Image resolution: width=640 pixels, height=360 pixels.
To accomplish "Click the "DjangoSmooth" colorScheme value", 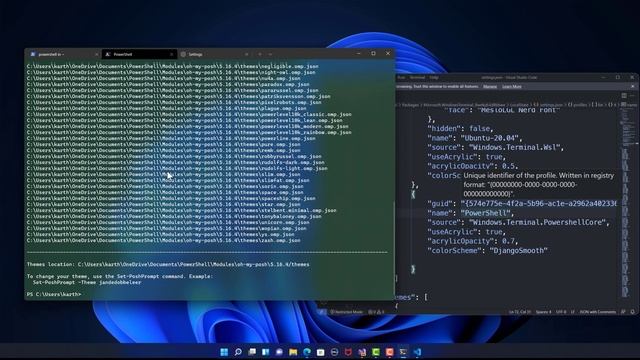I will (518, 250).
